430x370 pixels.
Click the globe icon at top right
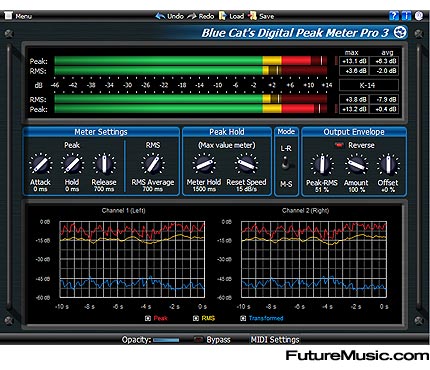click(419, 15)
